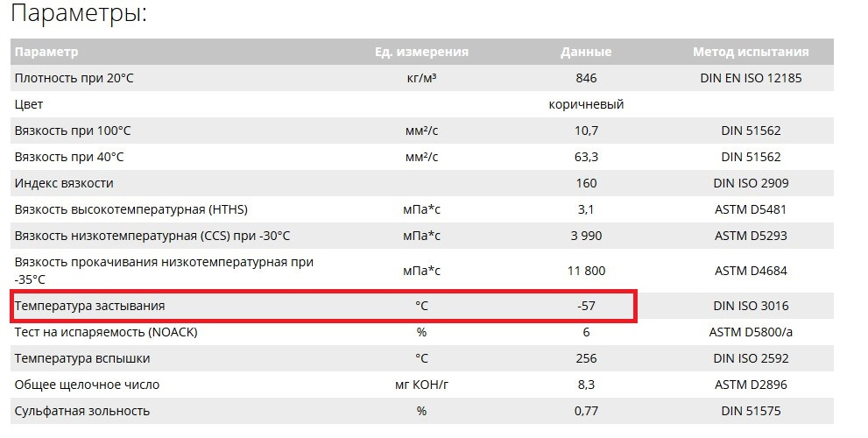
Task: Click the коричневый color value
Action: pos(586,104)
